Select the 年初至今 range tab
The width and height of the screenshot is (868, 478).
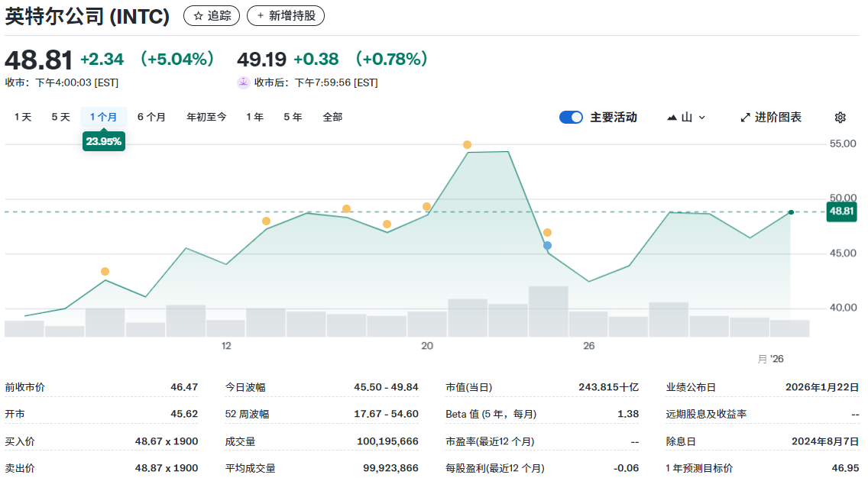click(x=206, y=117)
